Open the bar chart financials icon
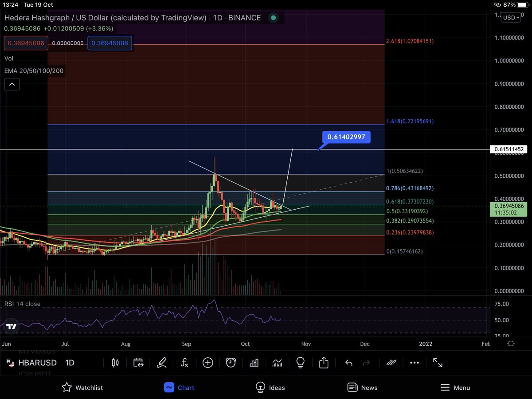Viewport: 532px width, 399px height. tap(254, 363)
